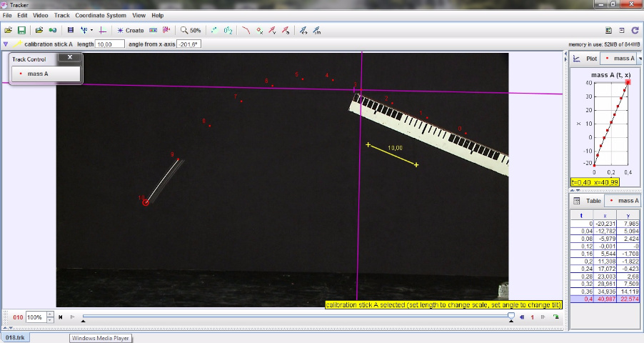Click the start frame marker triangle

(84, 321)
